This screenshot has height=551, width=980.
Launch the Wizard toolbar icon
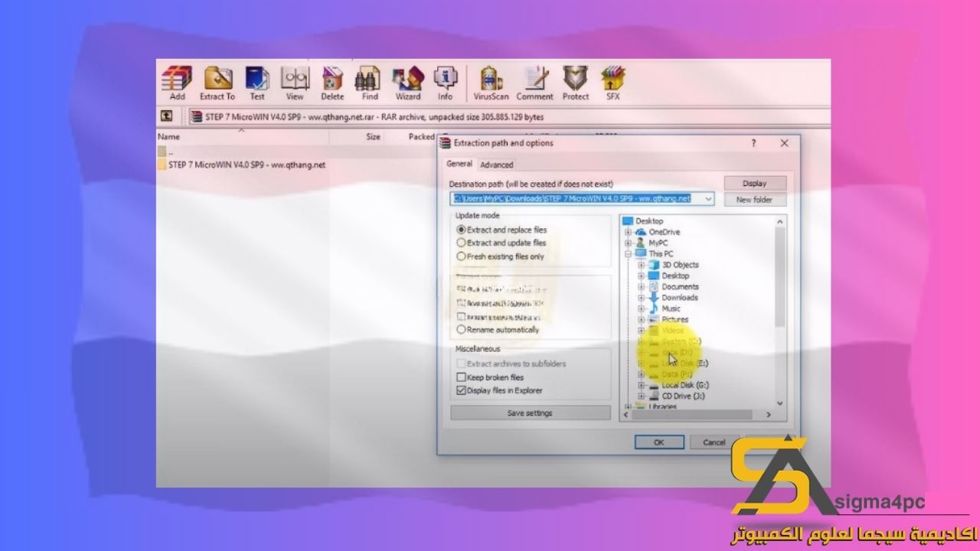pyautogui.click(x=408, y=82)
